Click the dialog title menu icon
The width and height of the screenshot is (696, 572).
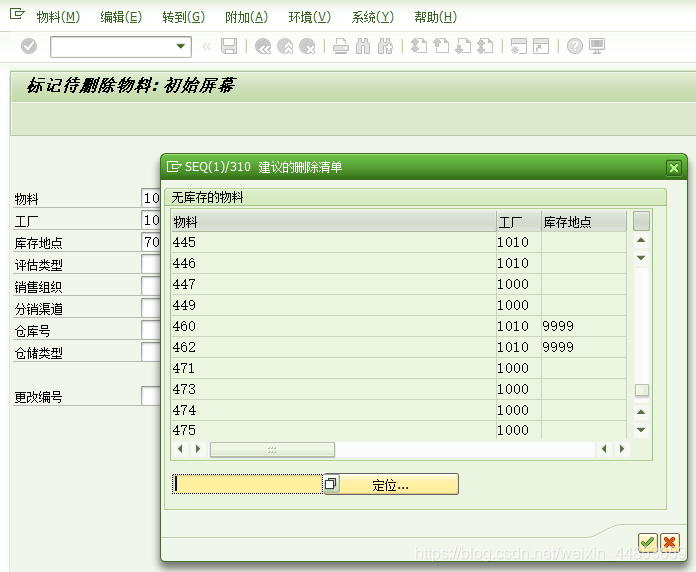(x=174, y=167)
